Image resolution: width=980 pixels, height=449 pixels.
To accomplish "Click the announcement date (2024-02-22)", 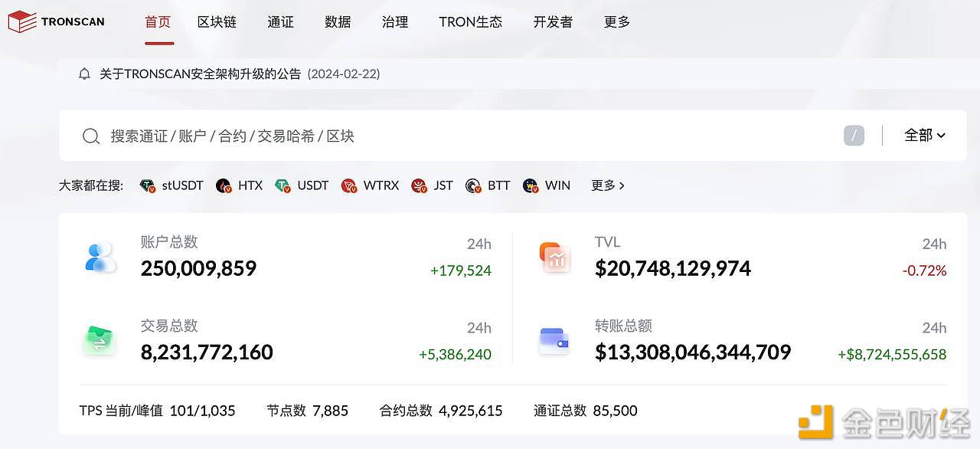I will tap(344, 74).
